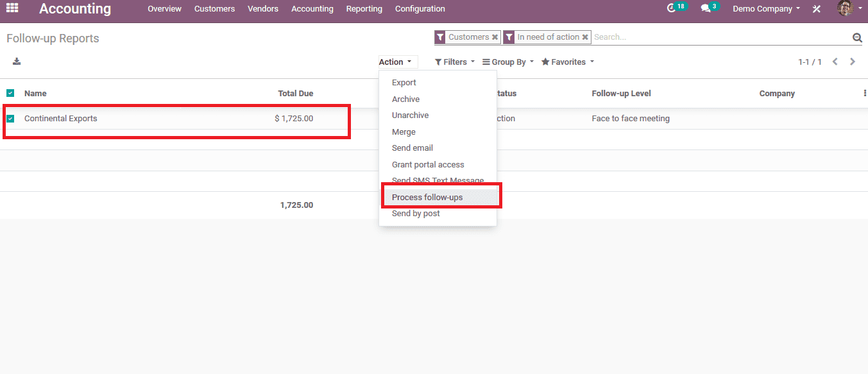Sort by the Follow-up Level column header
The height and width of the screenshot is (374, 868).
pyautogui.click(x=621, y=94)
